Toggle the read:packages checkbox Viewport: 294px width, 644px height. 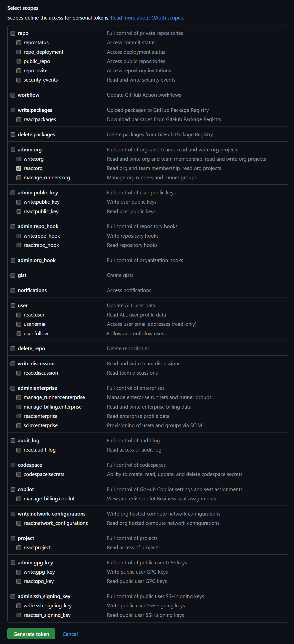pyautogui.click(x=19, y=119)
